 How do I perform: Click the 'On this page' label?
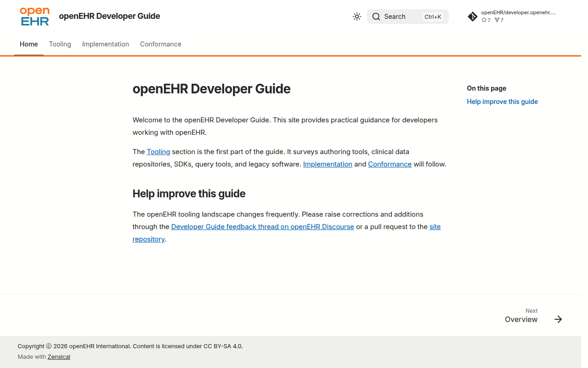(486, 88)
